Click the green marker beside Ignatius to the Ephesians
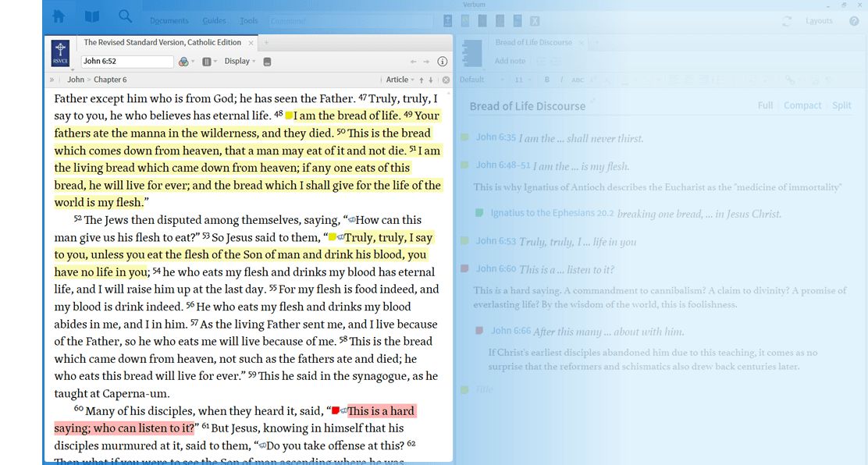868x465 pixels. click(479, 212)
